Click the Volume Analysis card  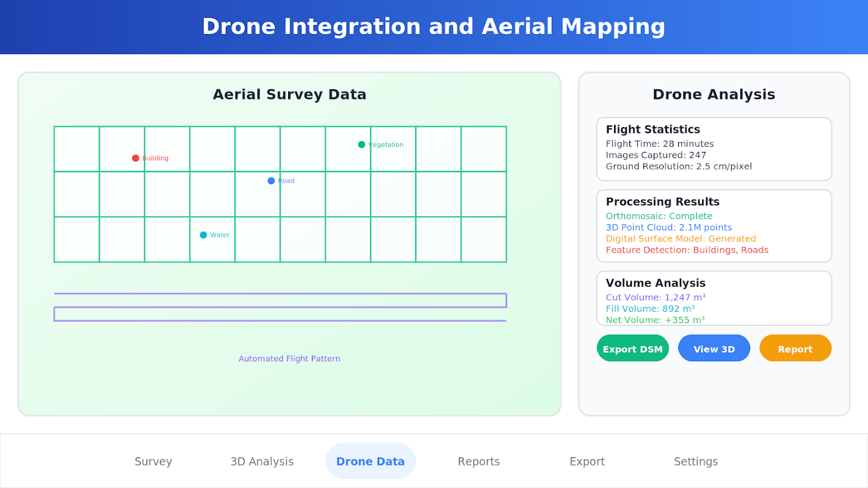[714, 298]
